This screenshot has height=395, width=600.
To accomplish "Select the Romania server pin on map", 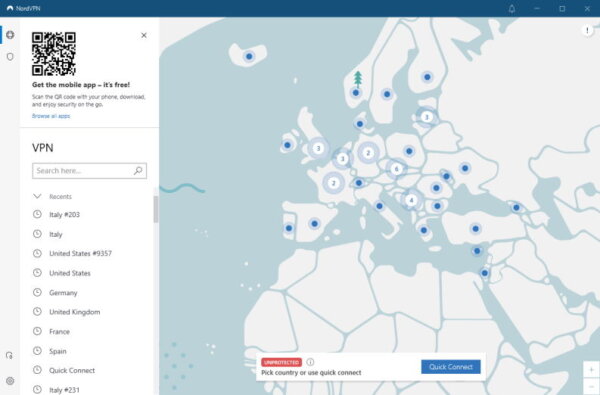I will pos(436,188).
